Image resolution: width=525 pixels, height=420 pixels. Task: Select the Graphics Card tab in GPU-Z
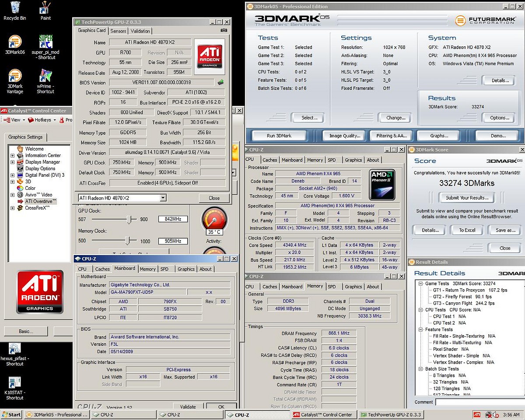click(92, 31)
